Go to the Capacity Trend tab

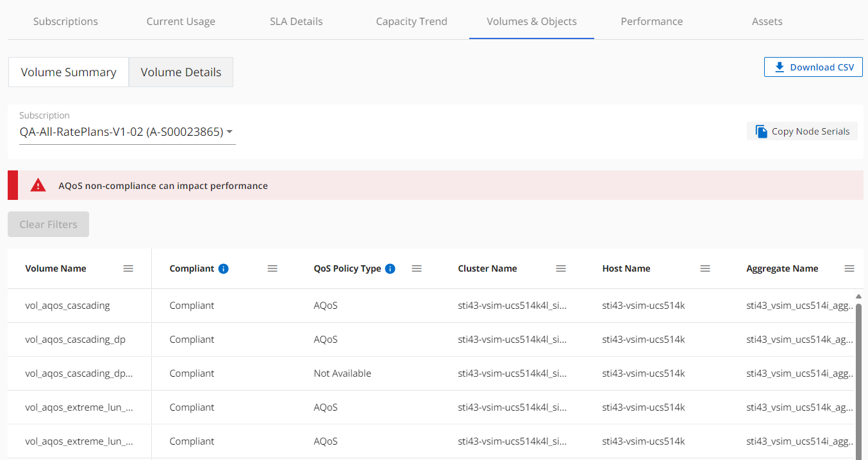point(412,21)
